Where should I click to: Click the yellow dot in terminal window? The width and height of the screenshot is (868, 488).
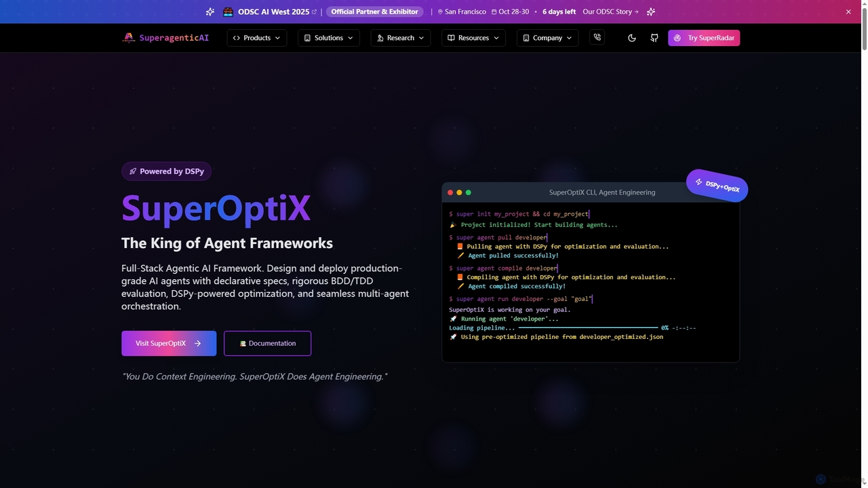click(x=459, y=192)
